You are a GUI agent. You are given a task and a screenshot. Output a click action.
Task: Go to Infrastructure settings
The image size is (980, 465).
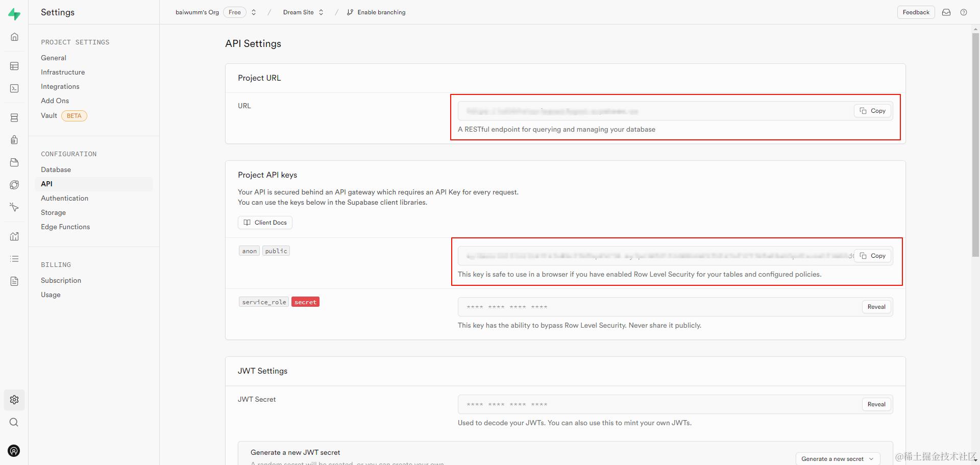point(63,72)
